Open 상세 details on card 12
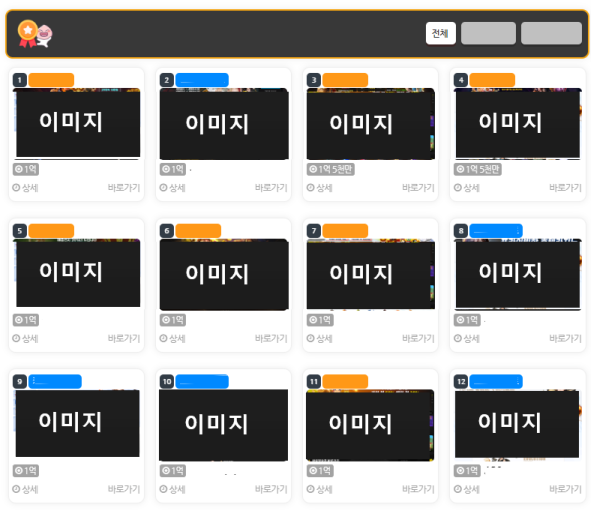This screenshot has height=517, width=591. [x=467, y=489]
